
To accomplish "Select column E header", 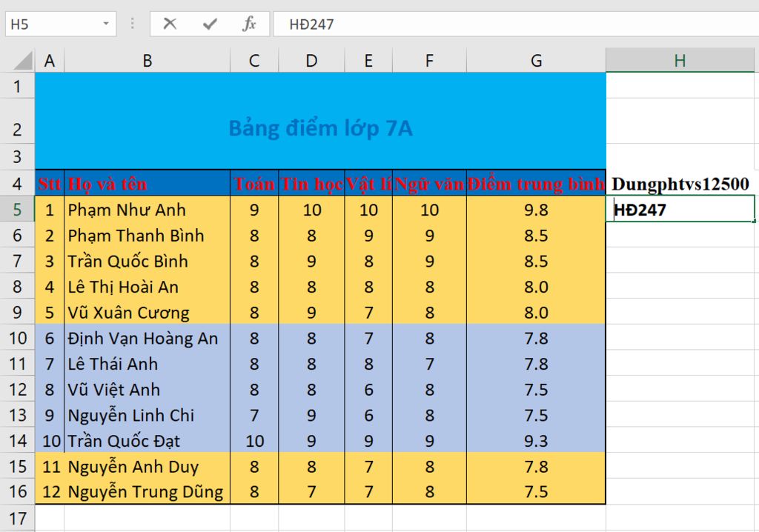I will pos(368,61).
